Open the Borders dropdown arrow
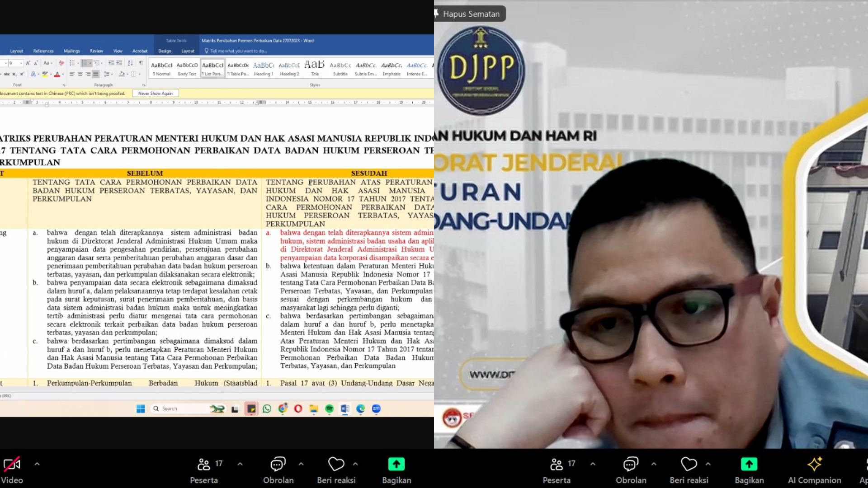The width and height of the screenshot is (868, 488). point(140,74)
